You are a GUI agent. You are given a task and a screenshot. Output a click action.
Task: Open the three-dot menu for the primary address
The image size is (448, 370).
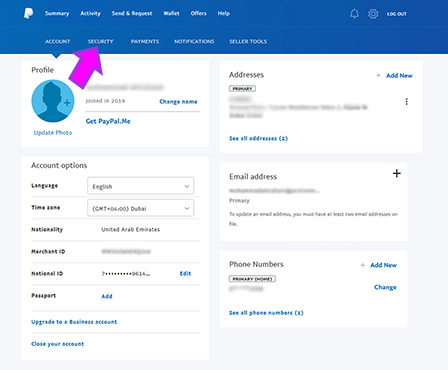[406, 102]
